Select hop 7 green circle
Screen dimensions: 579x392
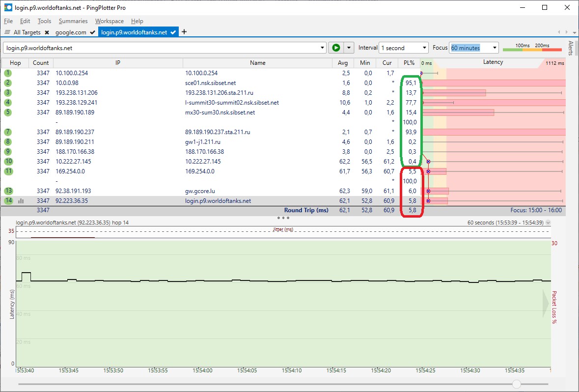8,132
